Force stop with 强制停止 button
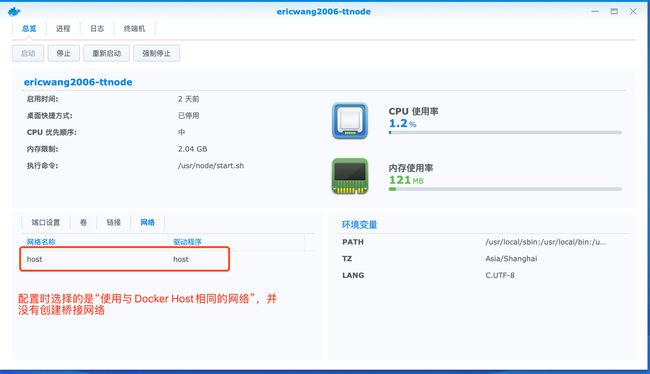 pos(156,53)
